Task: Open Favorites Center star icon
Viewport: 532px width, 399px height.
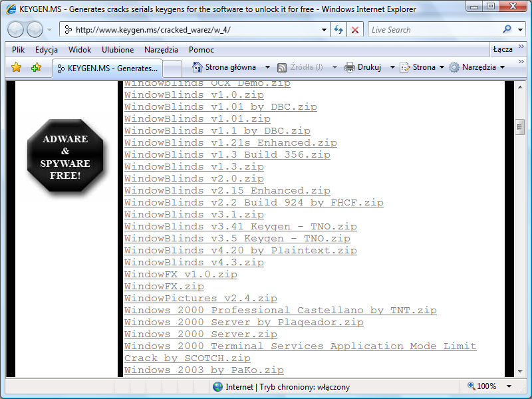Action: [16, 67]
